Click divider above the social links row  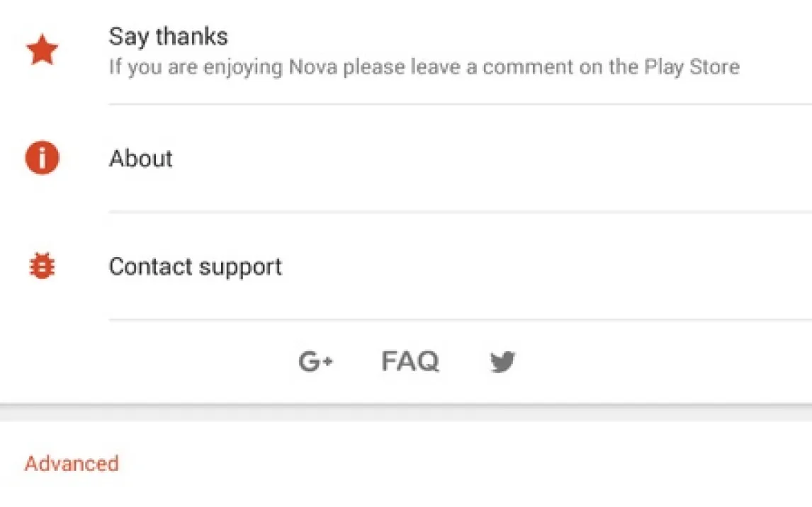click(x=459, y=319)
